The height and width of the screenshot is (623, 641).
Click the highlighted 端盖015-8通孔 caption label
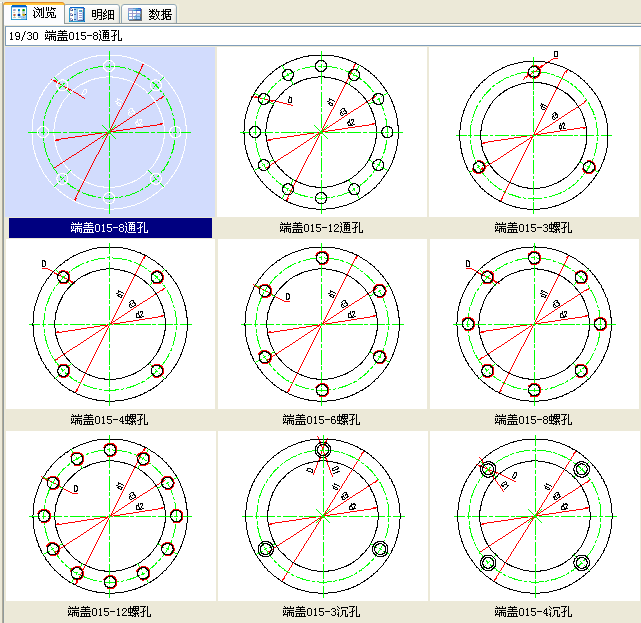tap(110, 228)
